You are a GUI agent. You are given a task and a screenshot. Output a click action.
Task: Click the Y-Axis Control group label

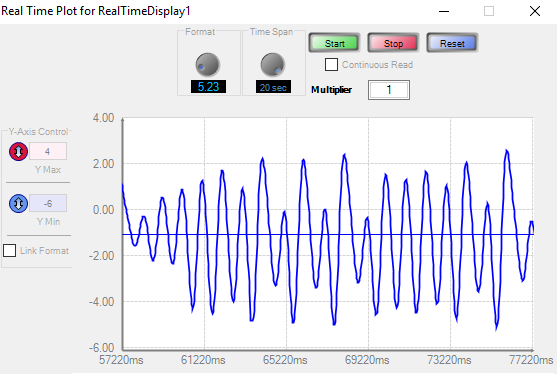point(38,132)
